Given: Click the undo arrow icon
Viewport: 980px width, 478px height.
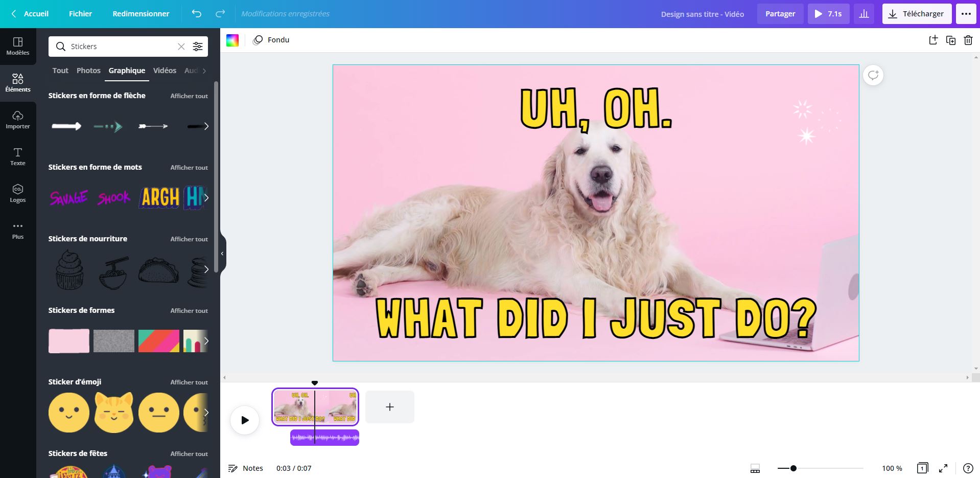Looking at the screenshot, I should coord(197,14).
